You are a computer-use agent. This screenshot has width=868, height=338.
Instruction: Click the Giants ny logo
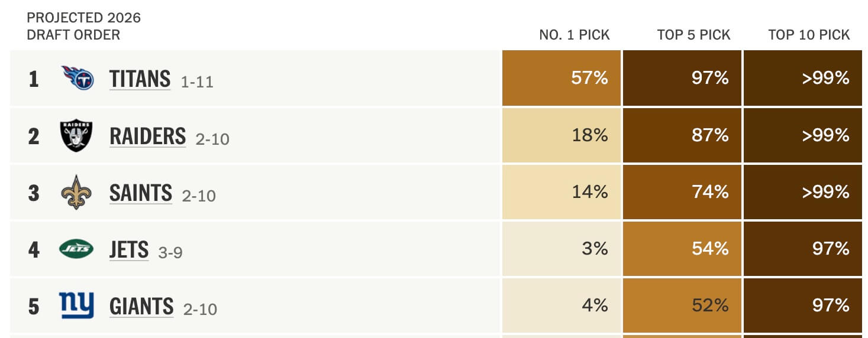tap(76, 305)
